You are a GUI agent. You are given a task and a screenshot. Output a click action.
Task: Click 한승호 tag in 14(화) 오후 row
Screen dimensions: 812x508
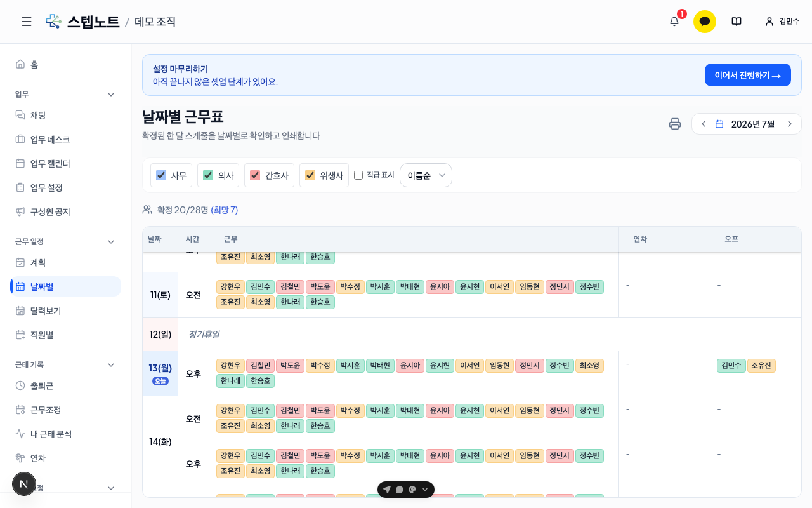pyautogui.click(x=320, y=471)
